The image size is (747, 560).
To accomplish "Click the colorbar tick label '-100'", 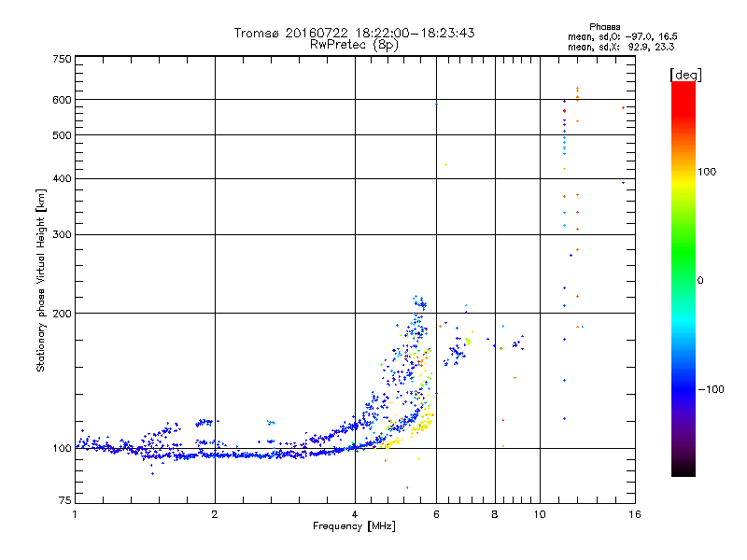I will (711, 389).
